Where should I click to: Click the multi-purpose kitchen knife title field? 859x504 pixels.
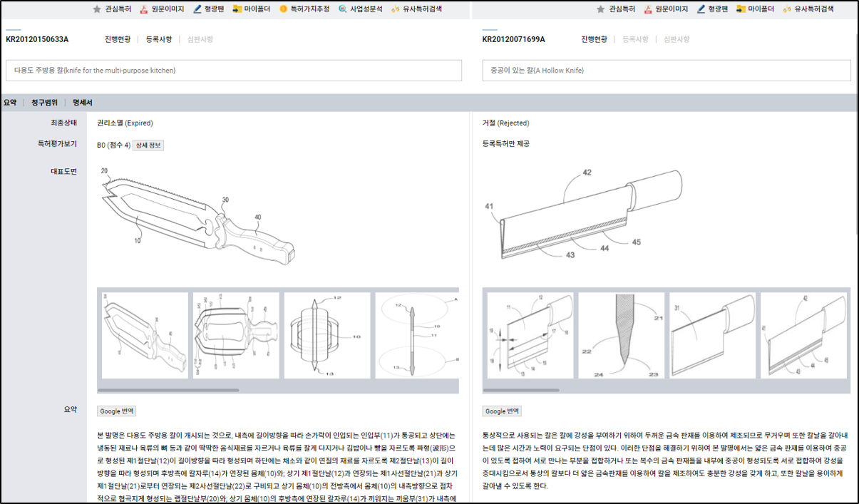[x=234, y=71]
